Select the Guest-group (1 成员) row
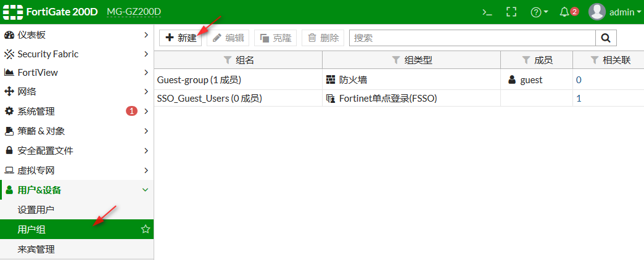This screenshot has height=260, width=644. tap(399, 79)
